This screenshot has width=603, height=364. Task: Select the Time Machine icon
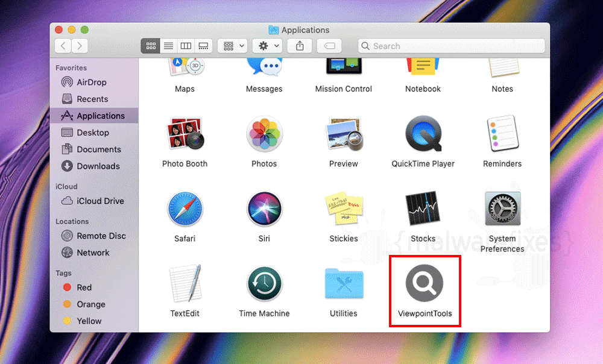click(x=265, y=284)
